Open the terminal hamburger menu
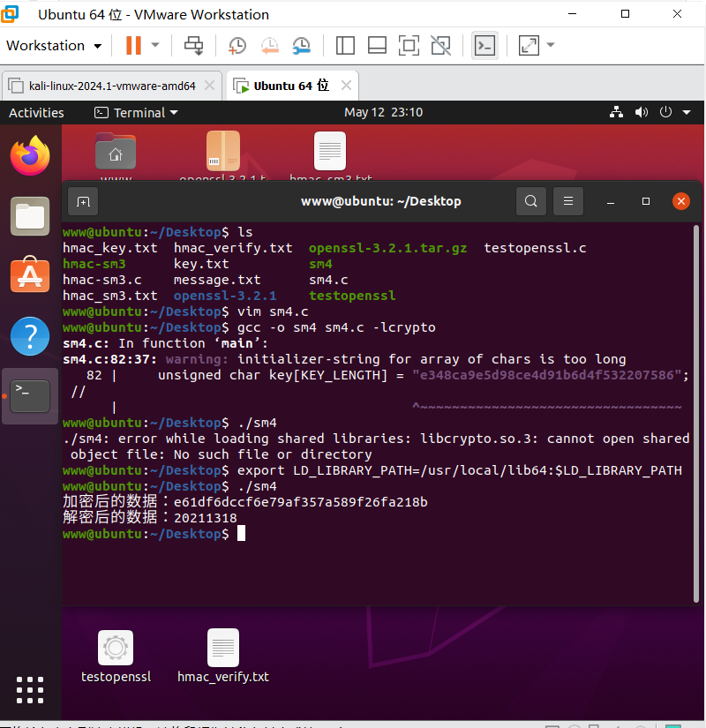The height and width of the screenshot is (728, 706). coord(568,201)
